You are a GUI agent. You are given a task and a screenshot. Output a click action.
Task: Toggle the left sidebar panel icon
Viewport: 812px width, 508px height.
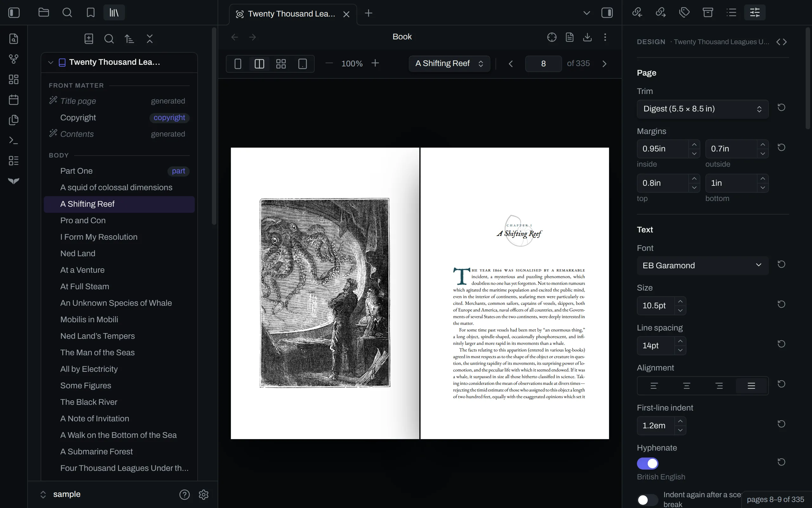click(x=14, y=13)
